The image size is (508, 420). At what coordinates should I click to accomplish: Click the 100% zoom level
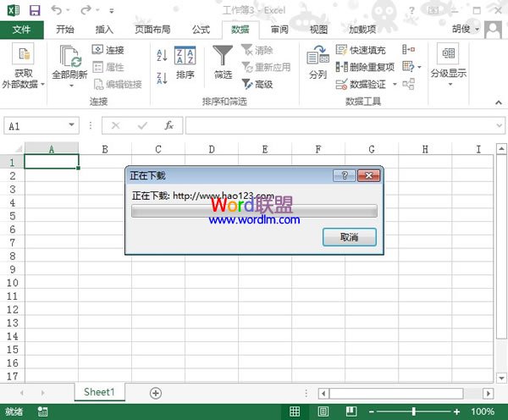coord(483,412)
